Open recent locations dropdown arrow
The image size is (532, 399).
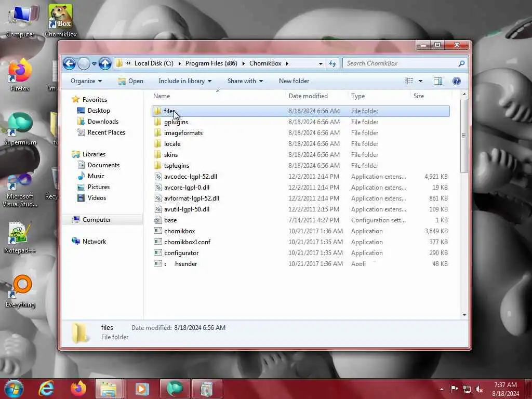coord(94,64)
